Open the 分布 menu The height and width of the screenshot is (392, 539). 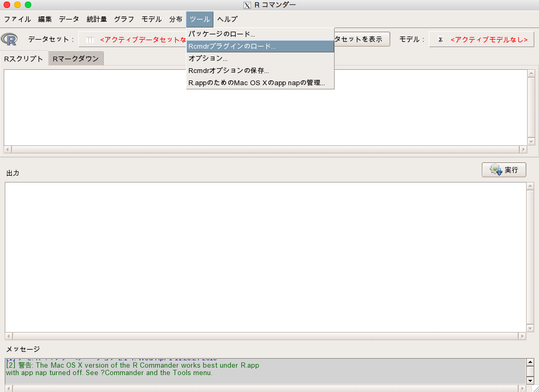pyautogui.click(x=176, y=19)
